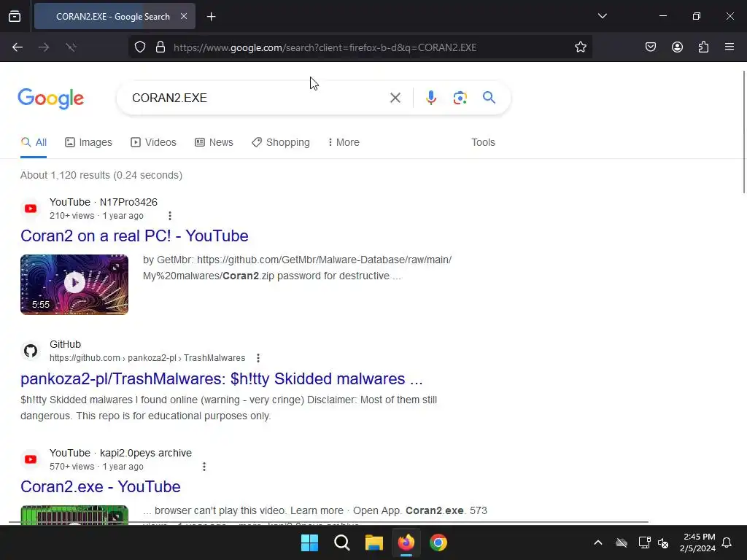Open File Explorer from taskbar

point(374,542)
